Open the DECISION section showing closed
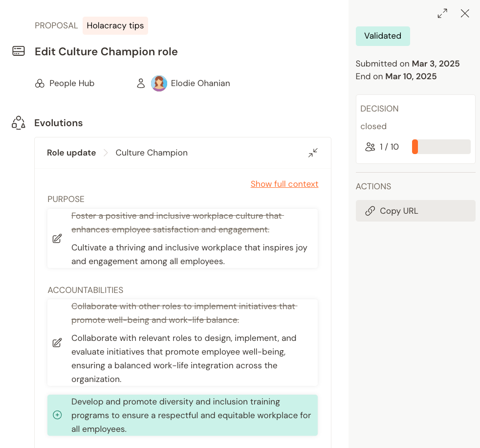Screen dimensions: 480x448 380,109
